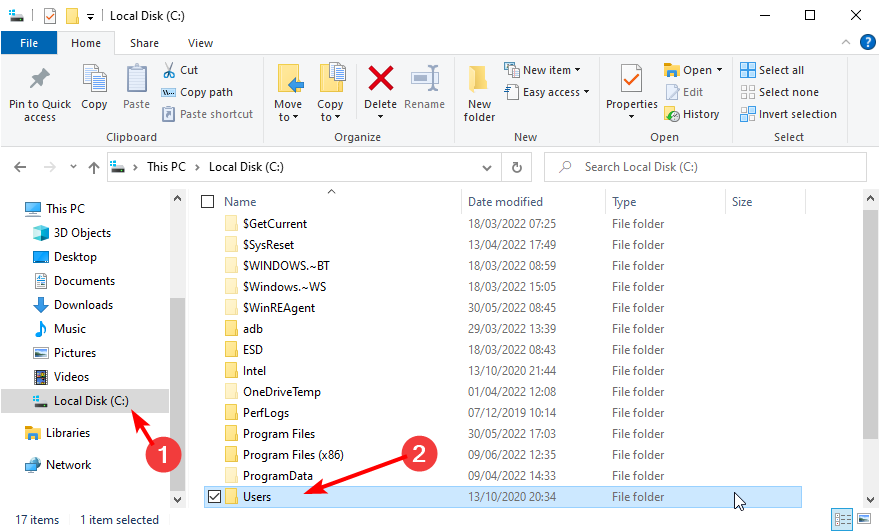
Task: Sort by the Type column header
Action: click(x=624, y=201)
